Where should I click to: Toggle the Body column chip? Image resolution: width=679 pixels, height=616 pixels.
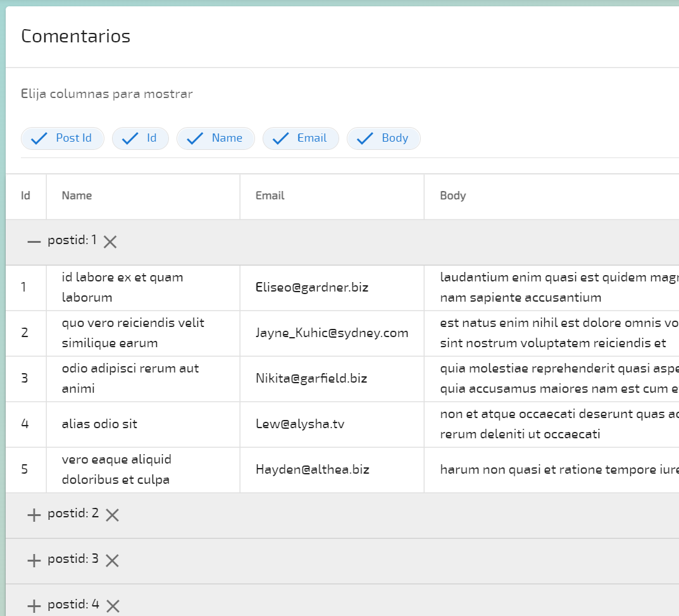tap(383, 139)
